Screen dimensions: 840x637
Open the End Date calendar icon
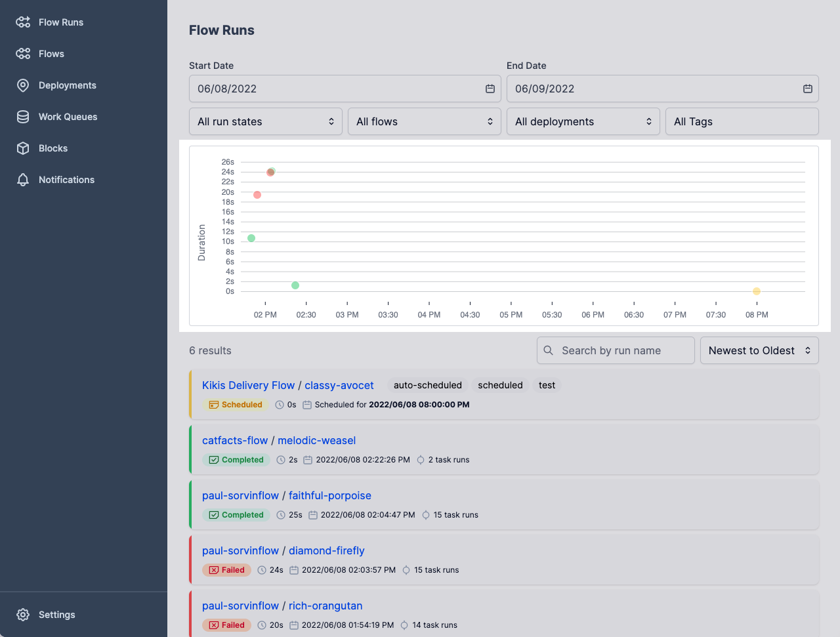pos(807,89)
